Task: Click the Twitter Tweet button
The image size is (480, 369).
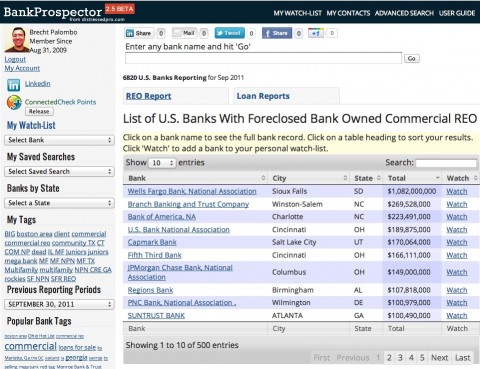Action: (229, 33)
